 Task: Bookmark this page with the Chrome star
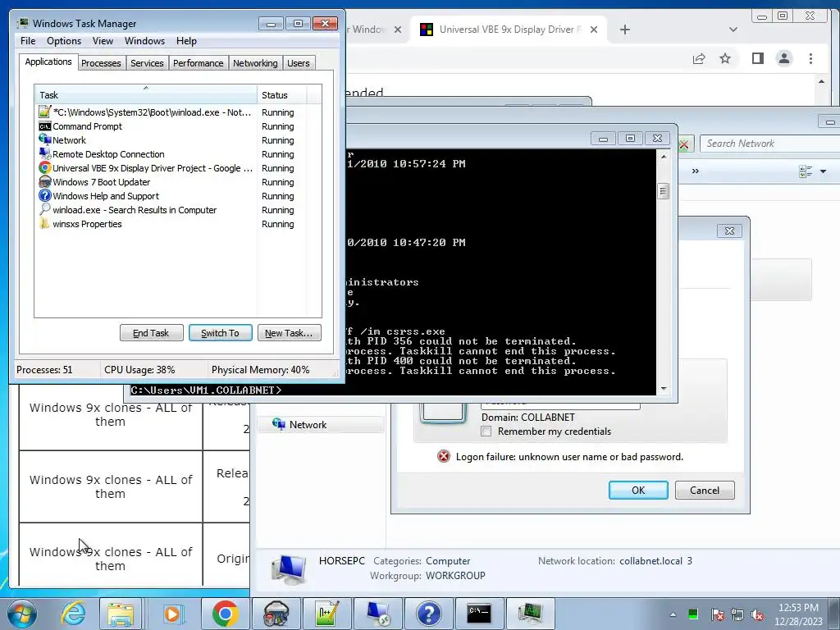[x=725, y=58]
